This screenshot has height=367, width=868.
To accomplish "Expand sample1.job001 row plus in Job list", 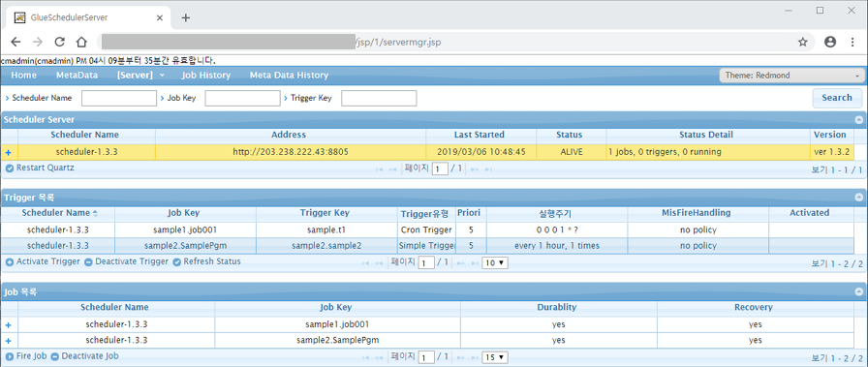I will pyautogui.click(x=9, y=325).
